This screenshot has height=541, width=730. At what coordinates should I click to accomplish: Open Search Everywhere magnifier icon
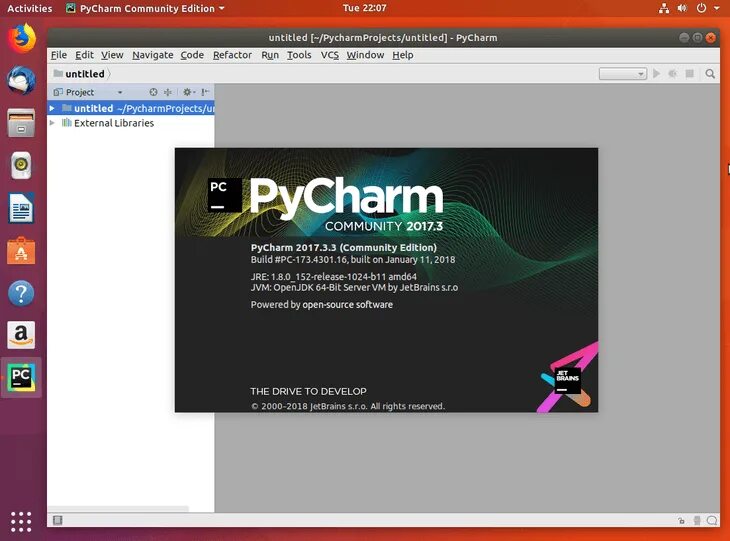(x=710, y=74)
